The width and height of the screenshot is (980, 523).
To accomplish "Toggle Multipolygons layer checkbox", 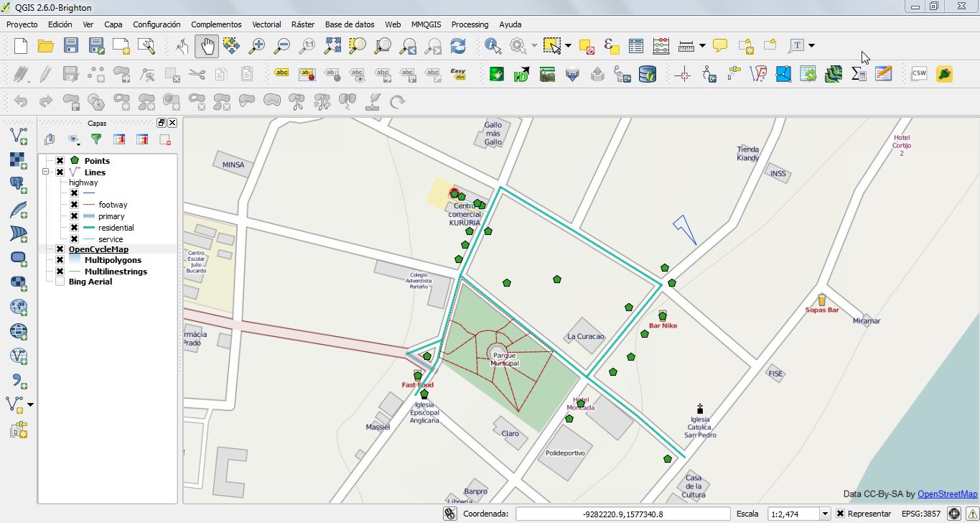I will 60,260.
